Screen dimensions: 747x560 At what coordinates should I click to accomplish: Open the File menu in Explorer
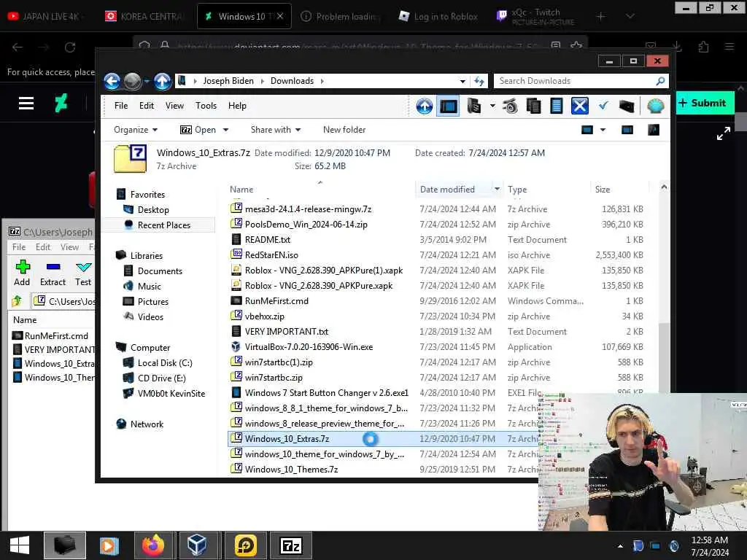121,106
